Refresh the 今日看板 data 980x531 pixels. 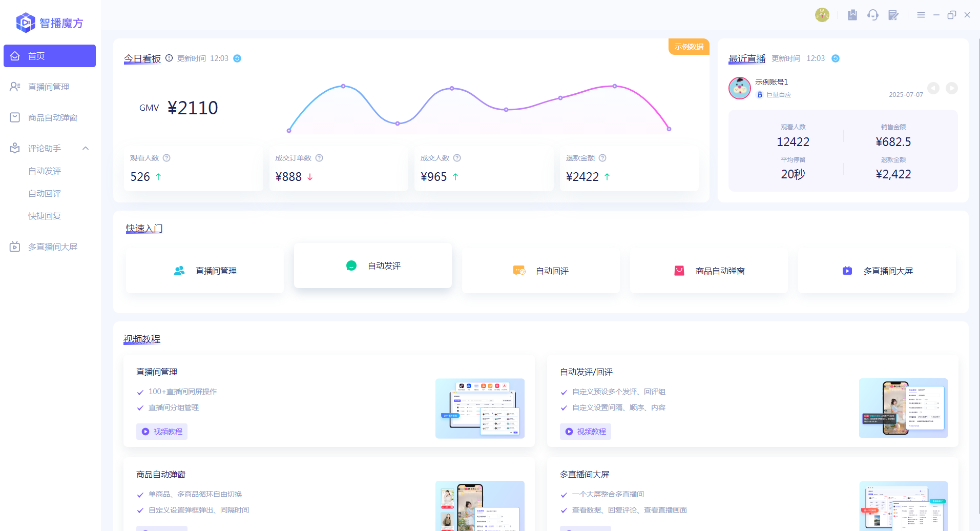click(237, 58)
